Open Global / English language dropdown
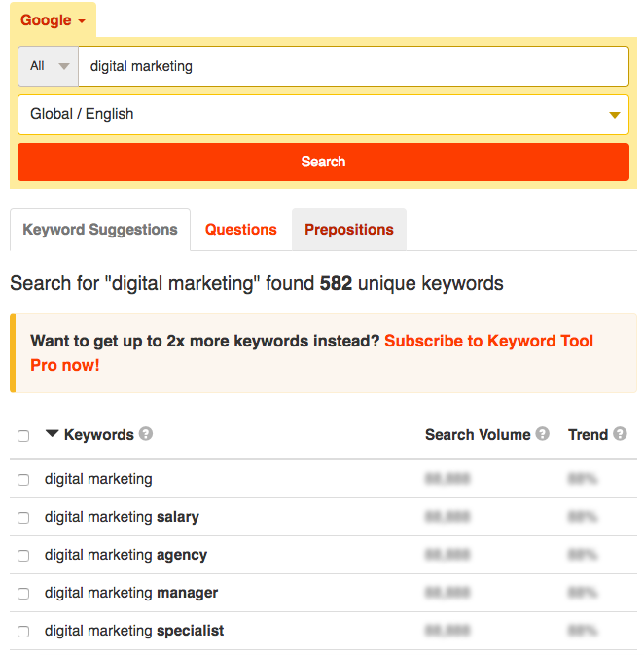644x655 pixels. (323, 114)
